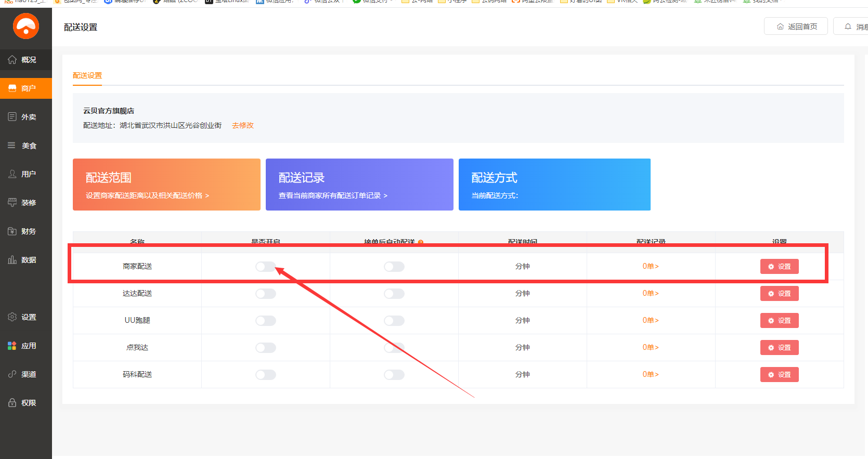This screenshot has height=459, width=868.
Task: Open the 数据 data menu item
Action: coord(26,260)
